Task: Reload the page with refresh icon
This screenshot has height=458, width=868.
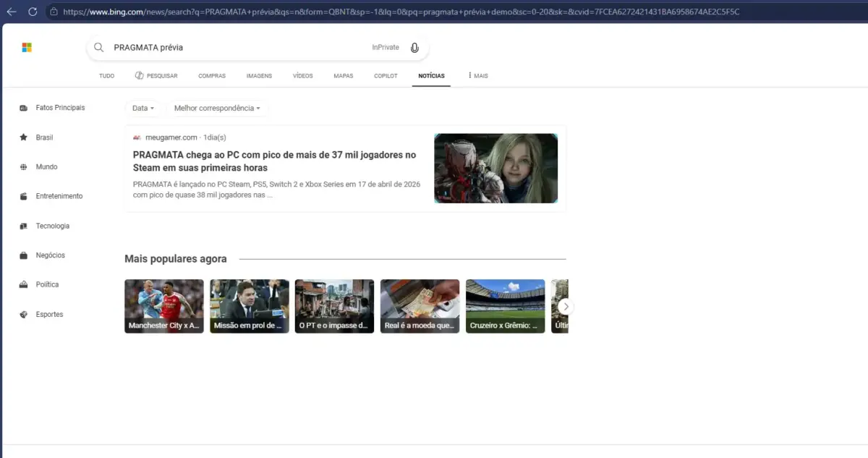Action: point(33,12)
